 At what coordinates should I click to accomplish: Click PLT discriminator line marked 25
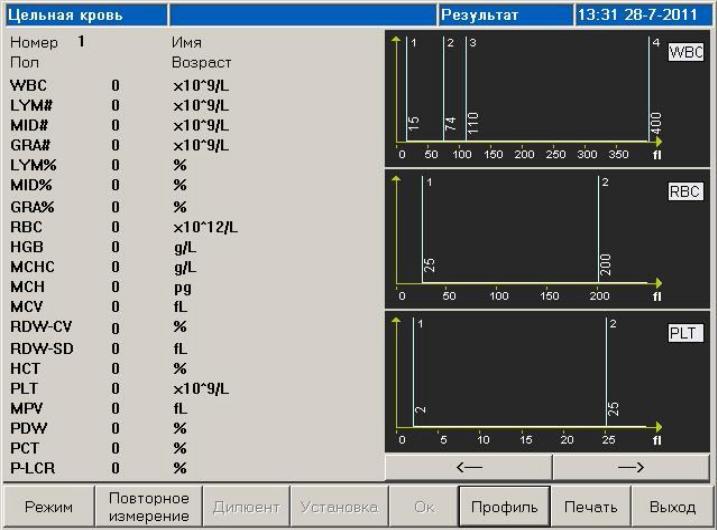coord(606,372)
